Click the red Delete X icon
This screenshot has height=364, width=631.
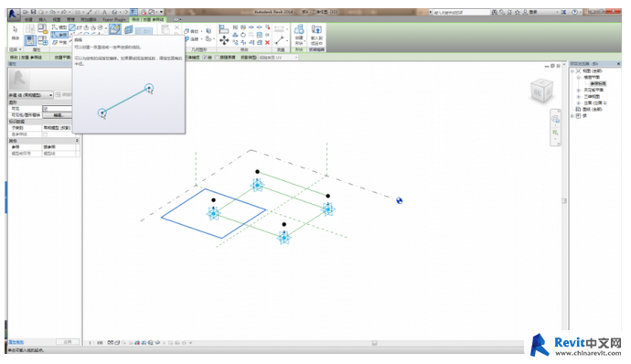tap(267, 43)
